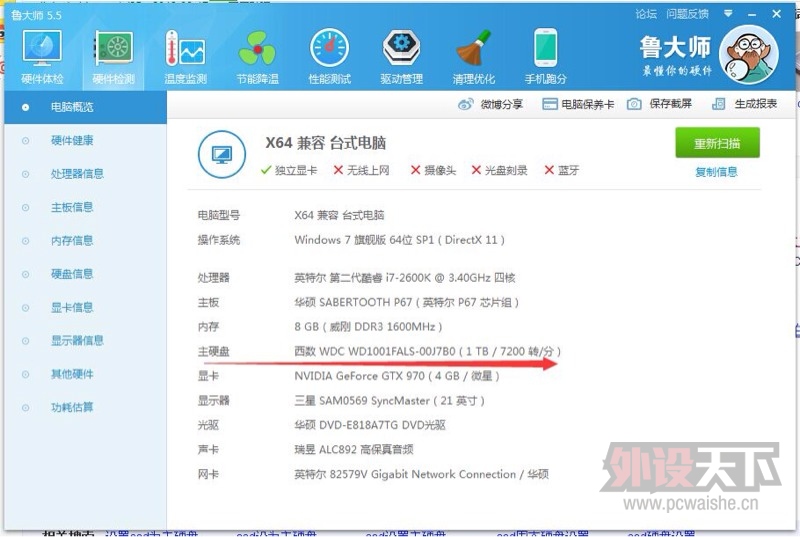Open 温度监测 temperature monitor icon

pyautogui.click(x=185, y=48)
